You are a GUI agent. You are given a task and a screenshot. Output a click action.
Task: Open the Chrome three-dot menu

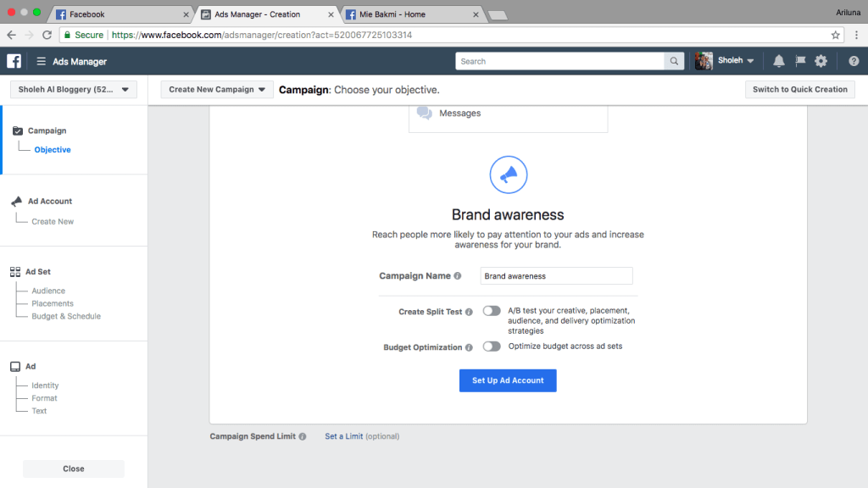(x=856, y=35)
